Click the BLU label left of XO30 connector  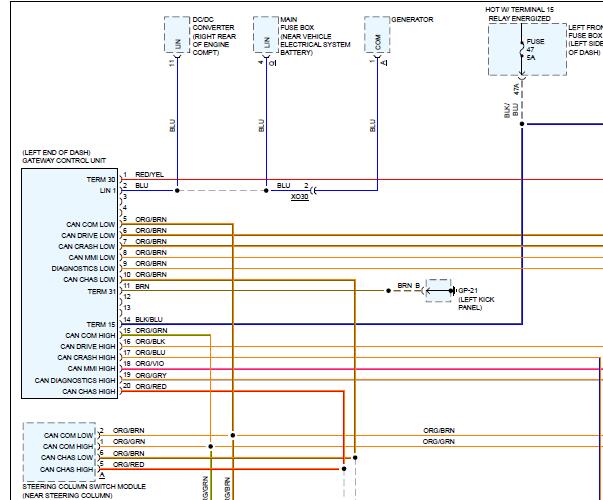(x=283, y=186)
